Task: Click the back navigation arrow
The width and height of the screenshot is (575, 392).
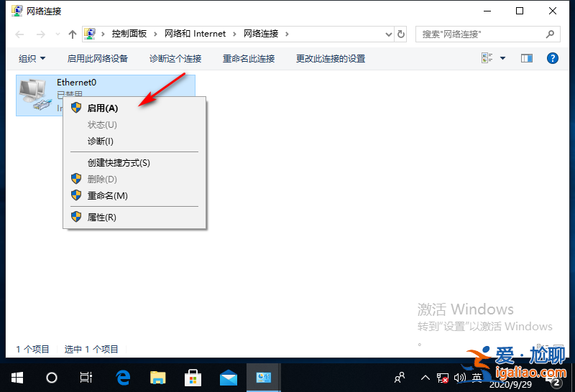Action: point(19,34)
